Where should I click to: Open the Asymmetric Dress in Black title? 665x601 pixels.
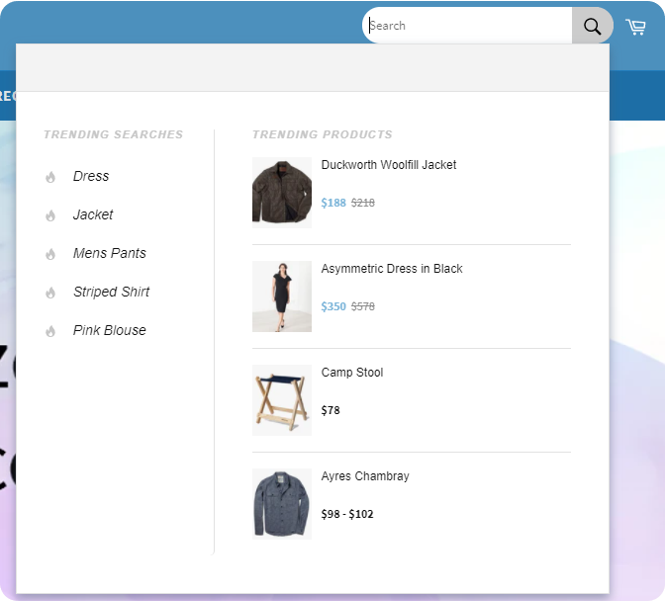[391, 268]
